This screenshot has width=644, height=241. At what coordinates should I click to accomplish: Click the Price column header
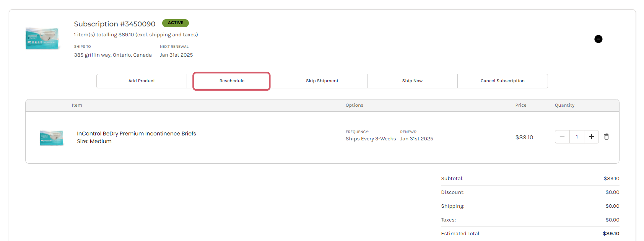[x=521, y=105]
